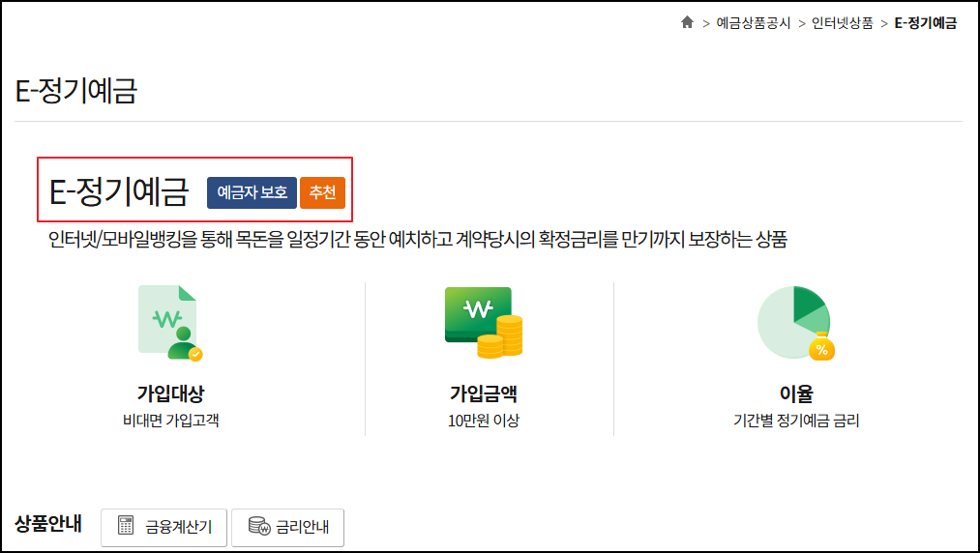Click the calculator icon in 금융계산기
This screenshot has height=553, width=980.
(126, 526)
